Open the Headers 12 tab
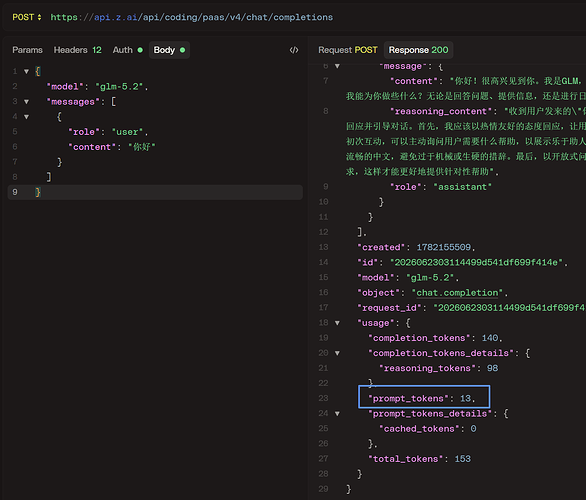Image resolution: width=586 pixels, height=500 pixels. (77, 50)
